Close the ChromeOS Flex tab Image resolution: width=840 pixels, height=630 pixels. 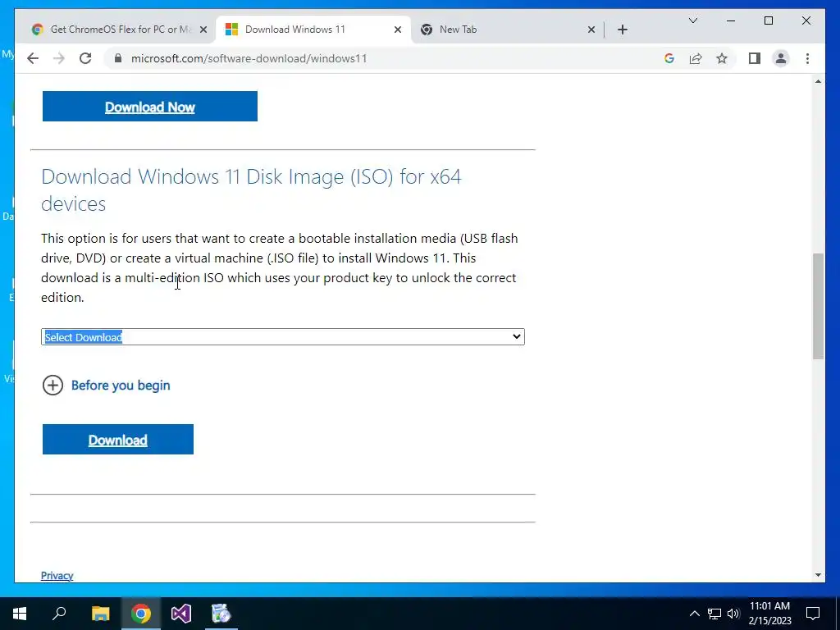coord(203,30)
